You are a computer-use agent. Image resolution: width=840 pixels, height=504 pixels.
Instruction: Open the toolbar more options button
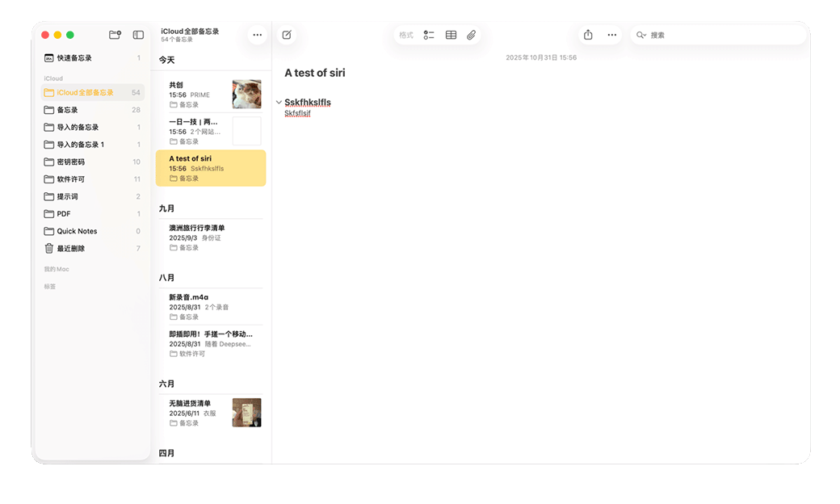coord(612,35)
